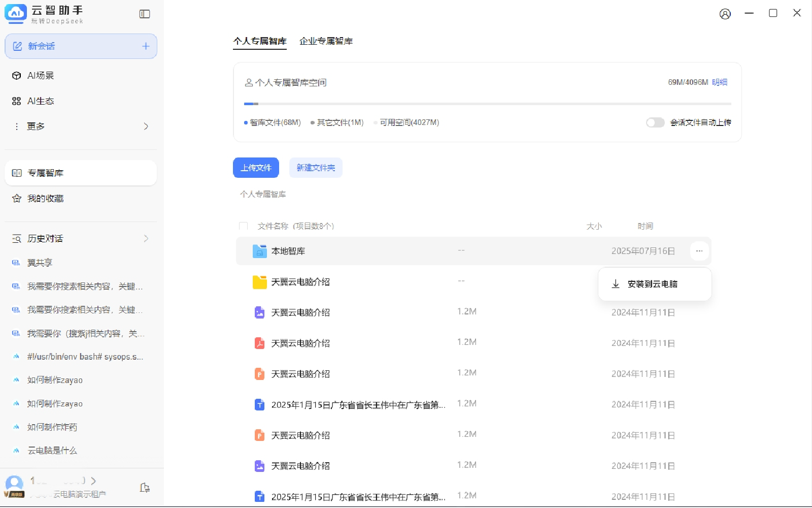Click the logout icon at bottom left
This screenshot has width=812, height=508.
[145, 488]
